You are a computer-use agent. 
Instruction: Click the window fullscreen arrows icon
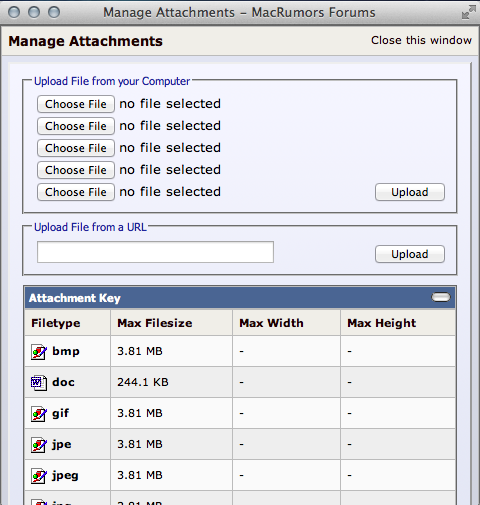tap(468, 12)
